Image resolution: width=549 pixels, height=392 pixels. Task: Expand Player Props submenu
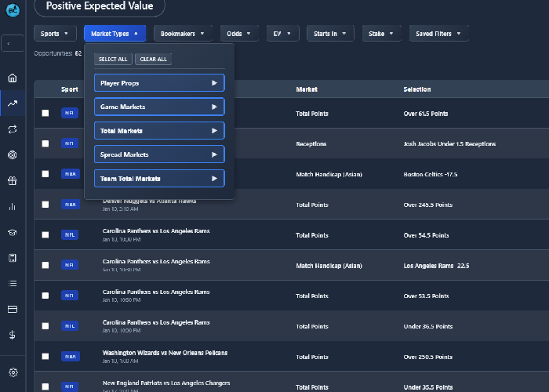pos(159,83)
